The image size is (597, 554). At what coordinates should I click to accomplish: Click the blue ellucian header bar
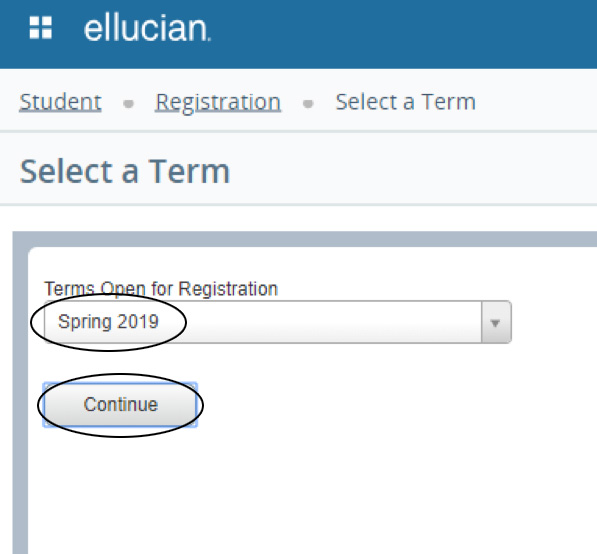[x=381, y=34]
